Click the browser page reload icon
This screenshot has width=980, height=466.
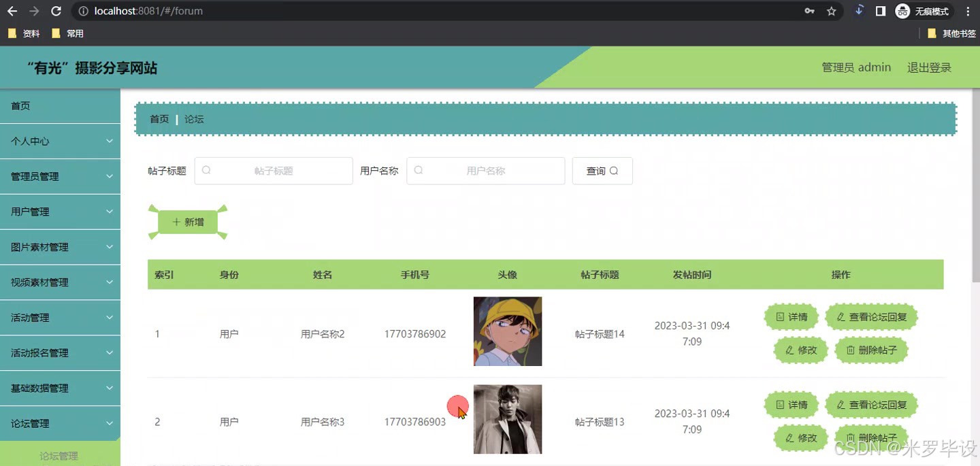[x=56, y=10]
